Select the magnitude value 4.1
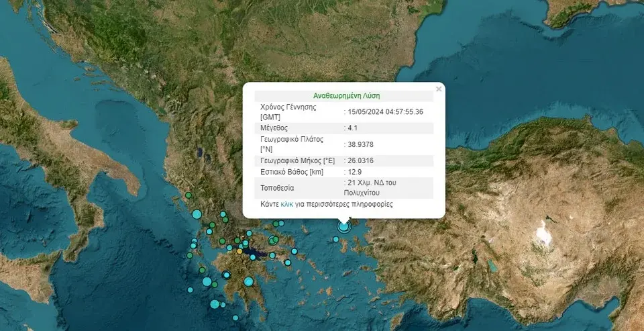The height and width of the screenshot is (331, 644). coord(353,128)
